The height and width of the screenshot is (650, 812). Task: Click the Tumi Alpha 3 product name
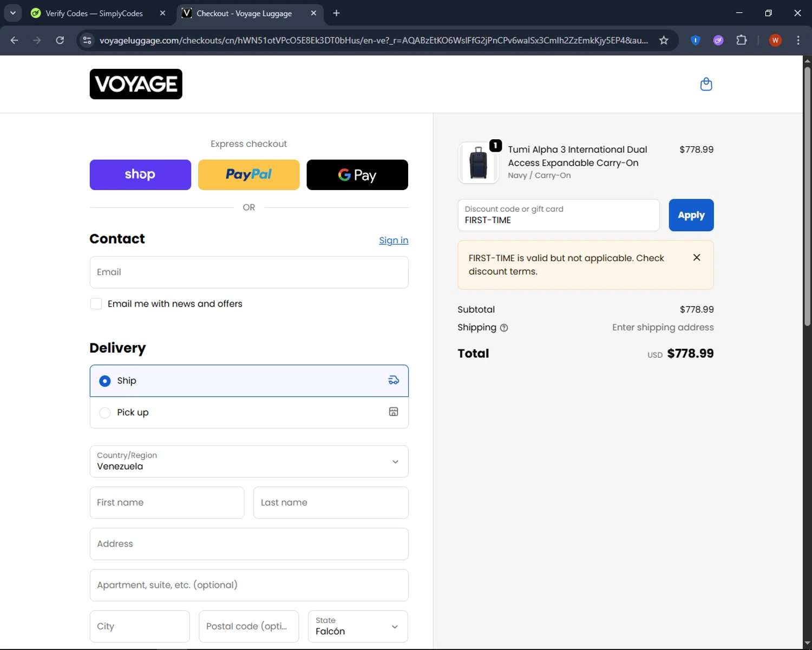[x=578, y=156]
